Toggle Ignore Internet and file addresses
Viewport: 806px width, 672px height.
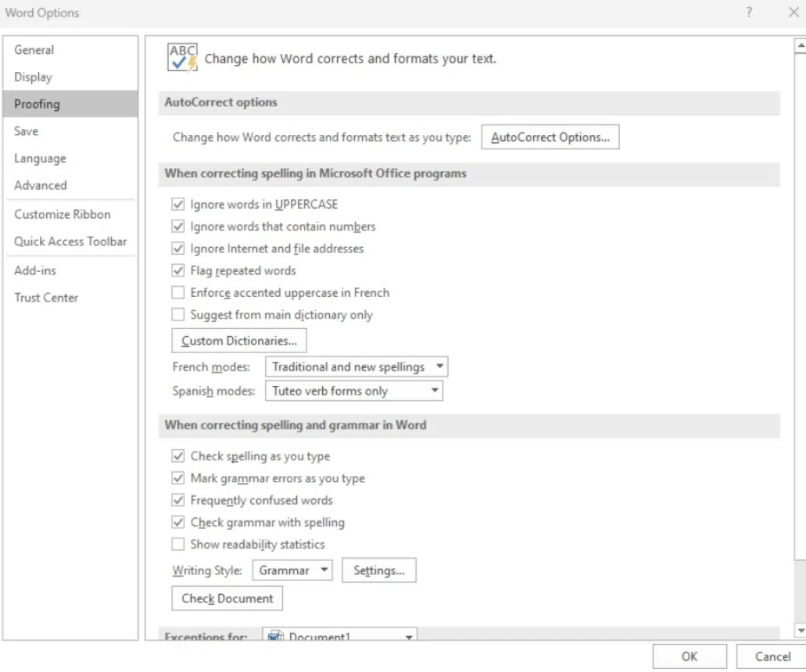tap(178, 248)
